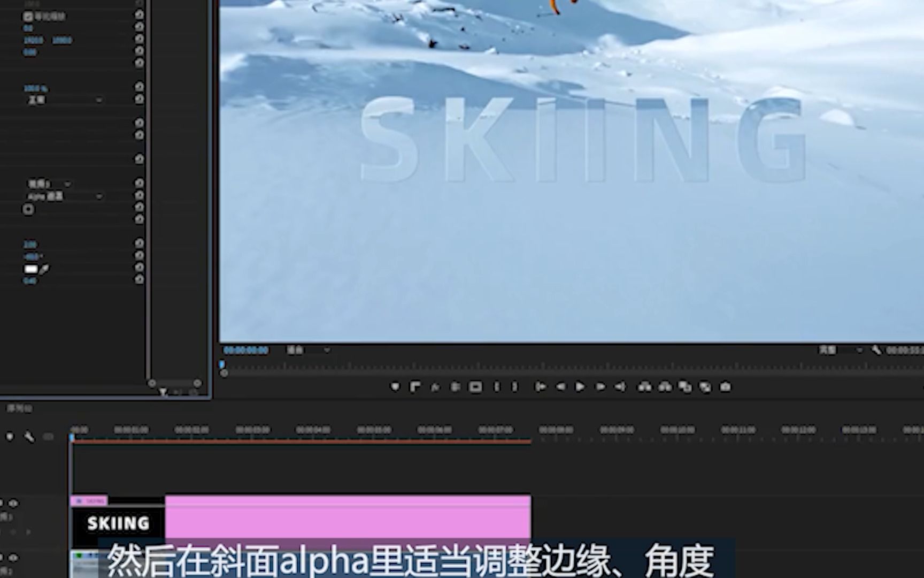
Task: Toggle the eye visibility on the V2 track
Action: (14, 503)
